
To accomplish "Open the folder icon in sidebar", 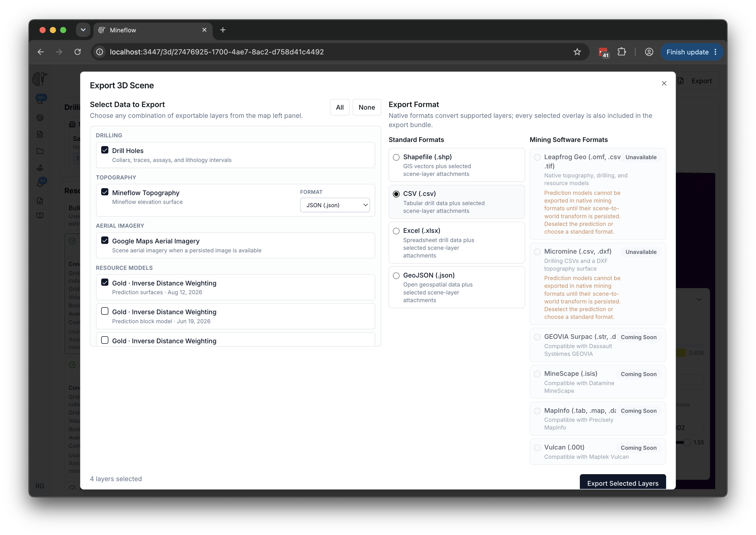I will point(40,151).
